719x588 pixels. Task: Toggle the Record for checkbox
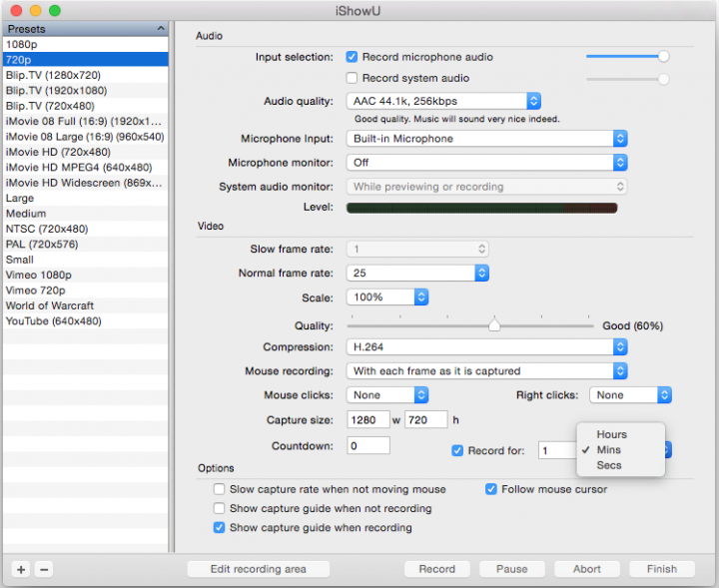click(x=457, y=450)
